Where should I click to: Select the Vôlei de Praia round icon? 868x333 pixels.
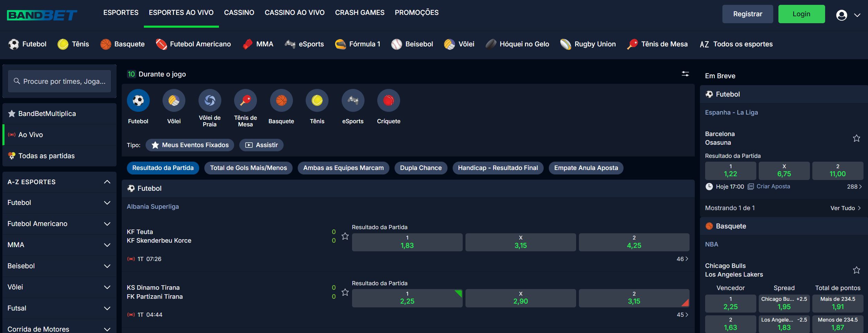(x=210, y=100)
